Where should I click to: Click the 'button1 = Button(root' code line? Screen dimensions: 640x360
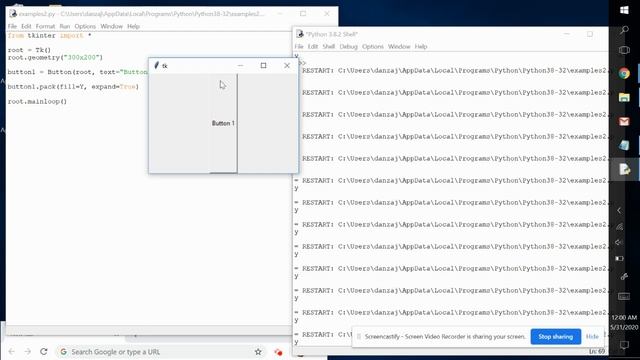77,72
